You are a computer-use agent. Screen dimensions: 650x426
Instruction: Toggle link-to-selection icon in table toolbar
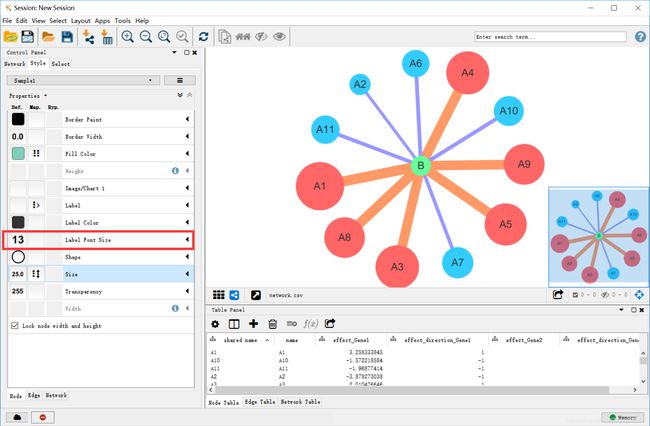click(291, 324)
